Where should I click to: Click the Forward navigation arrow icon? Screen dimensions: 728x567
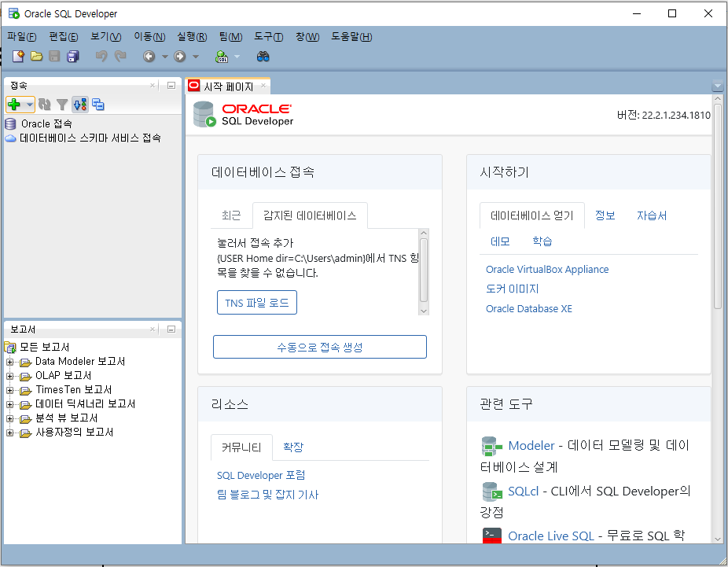[180, 57]
